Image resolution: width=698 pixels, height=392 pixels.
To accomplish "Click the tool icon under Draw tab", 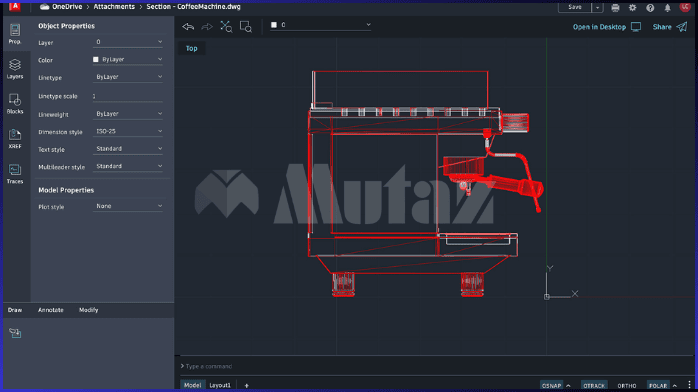I will (x=15, y=333).
